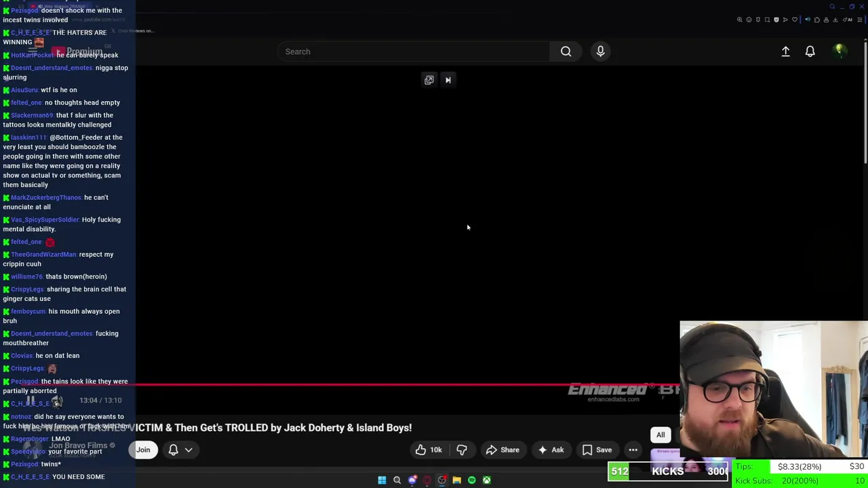Ask about this video
868x488 pixels.
[551, 450]
